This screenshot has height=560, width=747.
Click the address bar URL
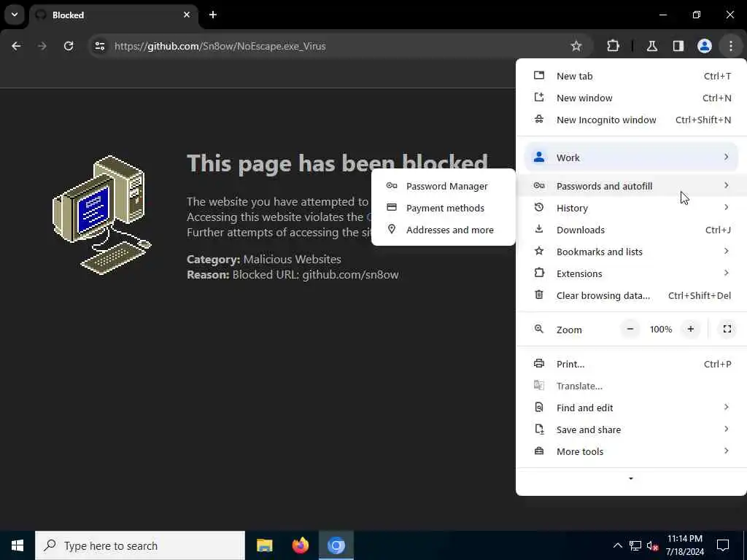coord(220,46)
